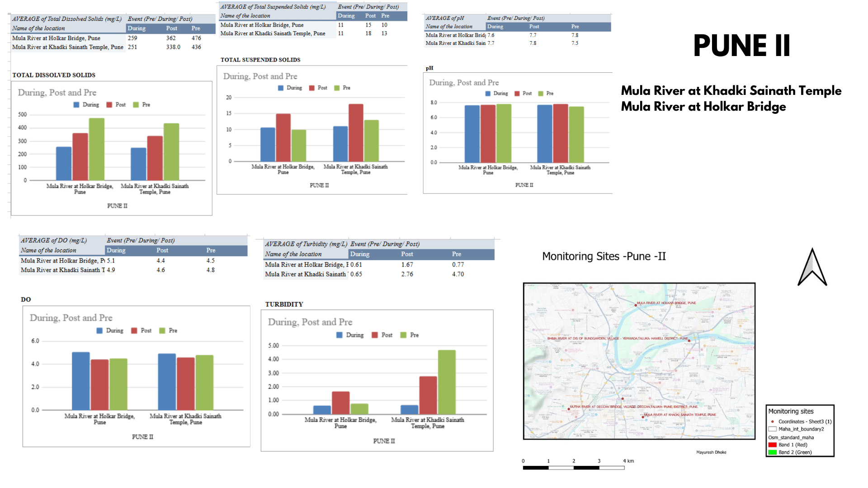This screenshot has width=868, height=488.
Task: Select the Monitoring Sites -Pune -II map title
Action: 604,257
